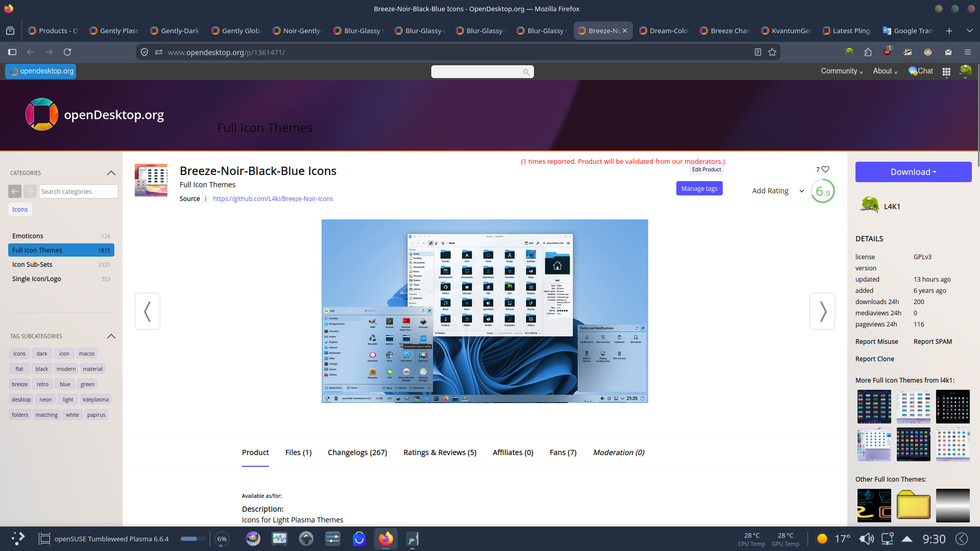Reload the page using refresh icon

(x=67, y=52)
